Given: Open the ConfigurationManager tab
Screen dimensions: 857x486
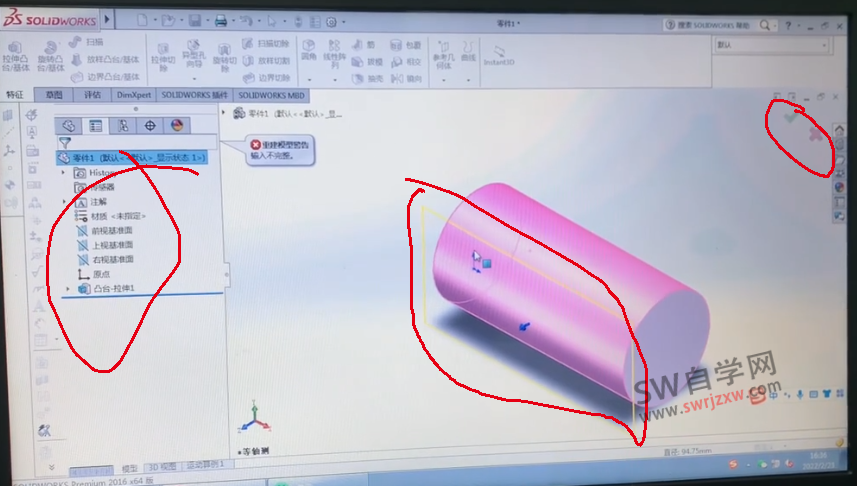Looking at the screenshot, I should click(123, 126).
